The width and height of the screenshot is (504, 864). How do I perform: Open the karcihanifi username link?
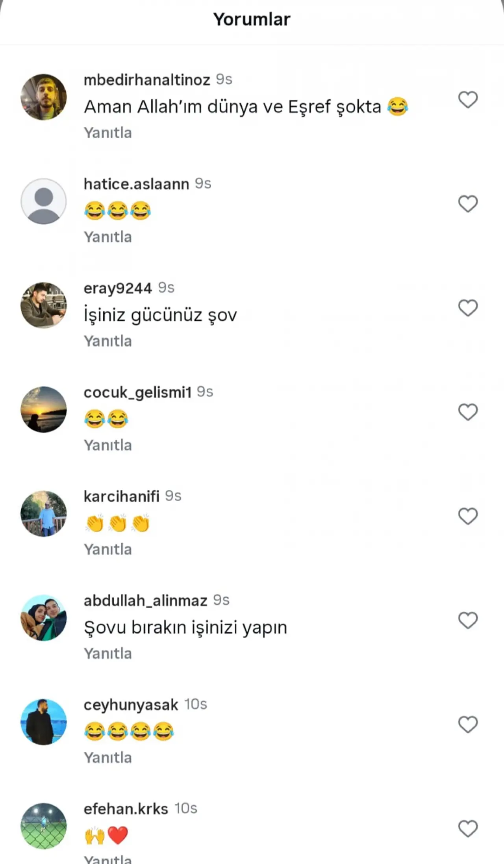tap(121, 496)
